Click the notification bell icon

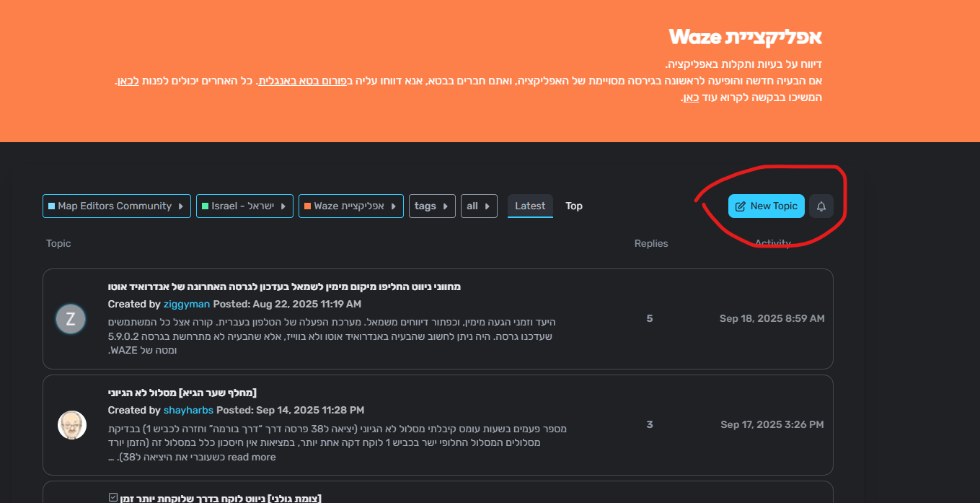tap(821, 206)
